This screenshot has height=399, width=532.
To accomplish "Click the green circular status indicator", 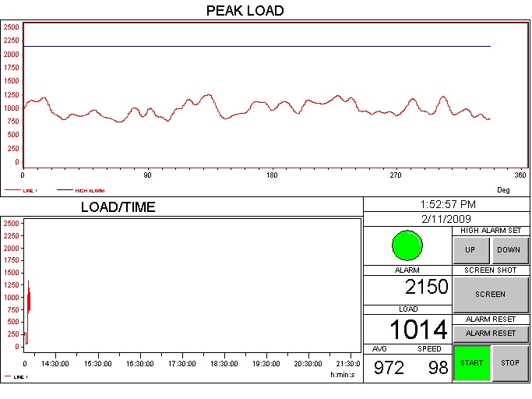I will coord(407,245).
